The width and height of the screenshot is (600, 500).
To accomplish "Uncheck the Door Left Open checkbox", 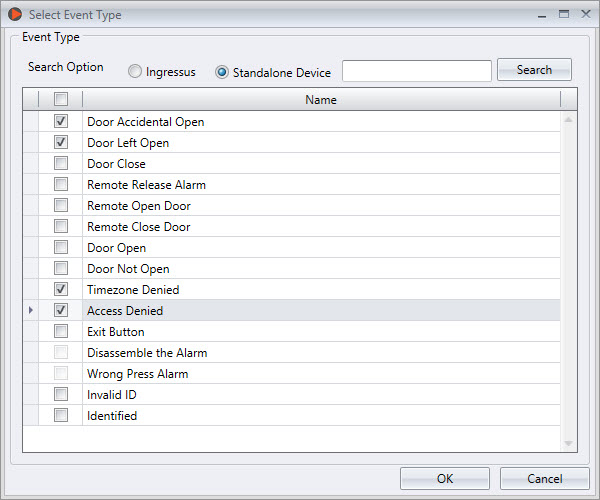I will point(61,142).
